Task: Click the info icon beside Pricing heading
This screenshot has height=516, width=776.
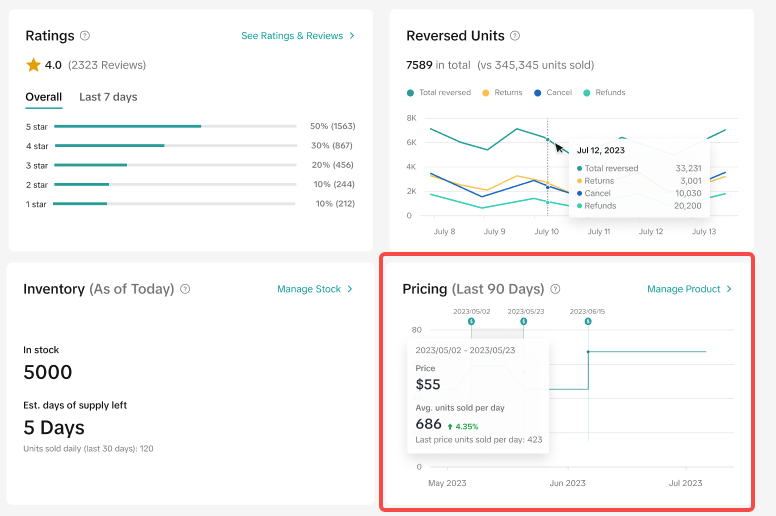Action: (555, 289)
